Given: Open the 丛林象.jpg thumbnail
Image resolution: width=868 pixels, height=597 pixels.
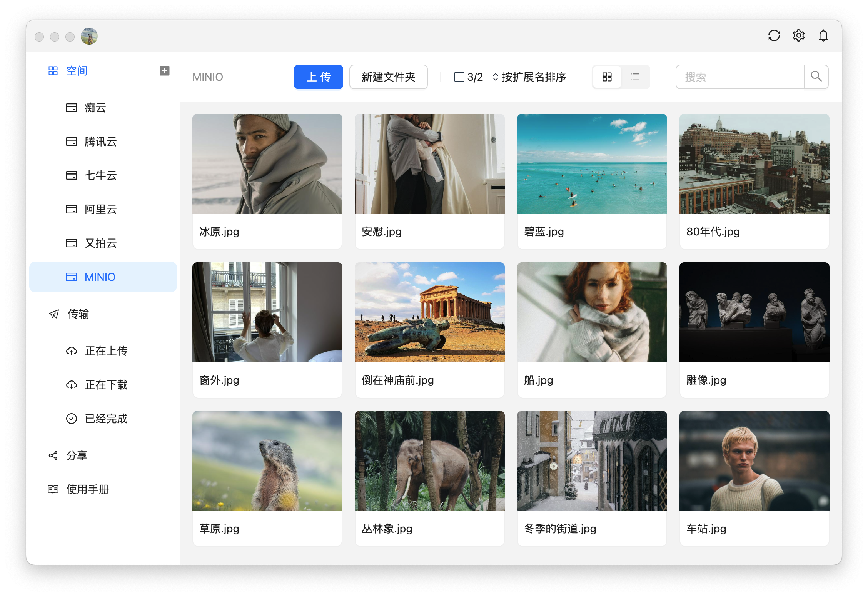Looking at the screenshot, I should (x=429, y=460).
